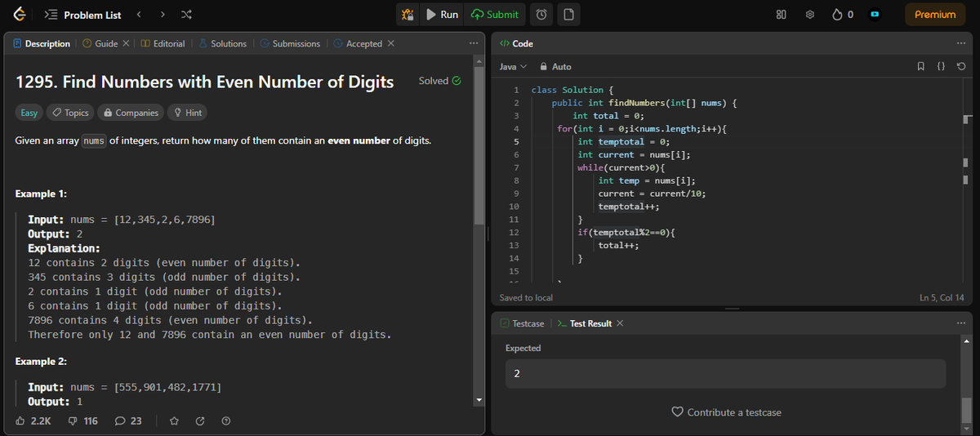Open the Java language dropdown

(x=513, y=66)
